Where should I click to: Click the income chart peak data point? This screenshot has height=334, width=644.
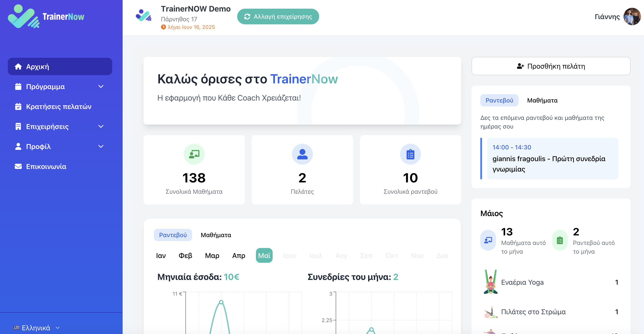[x=221, y=302]
